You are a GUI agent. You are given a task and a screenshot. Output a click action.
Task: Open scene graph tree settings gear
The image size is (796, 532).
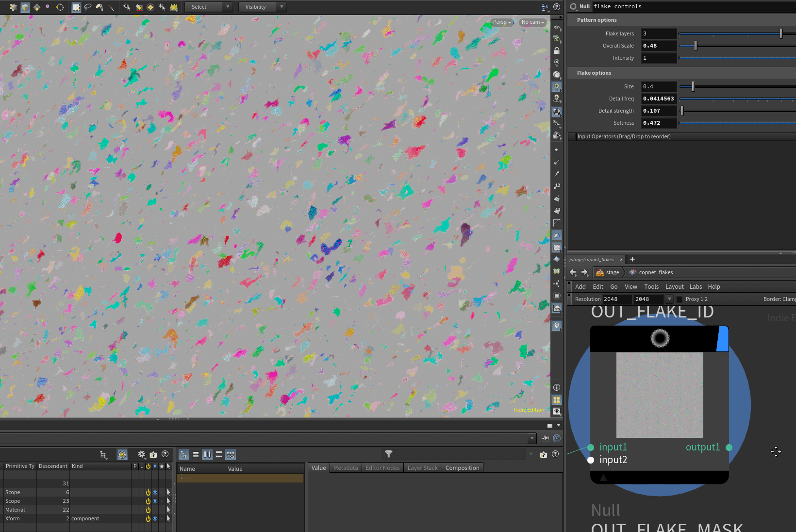click(x=141, y=454)
